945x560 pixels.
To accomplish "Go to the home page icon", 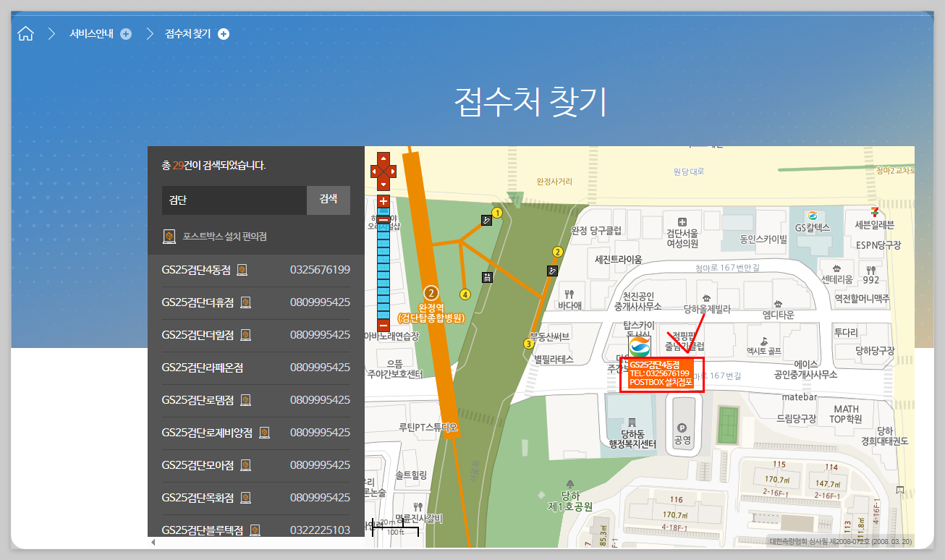I will click(26, 33).
